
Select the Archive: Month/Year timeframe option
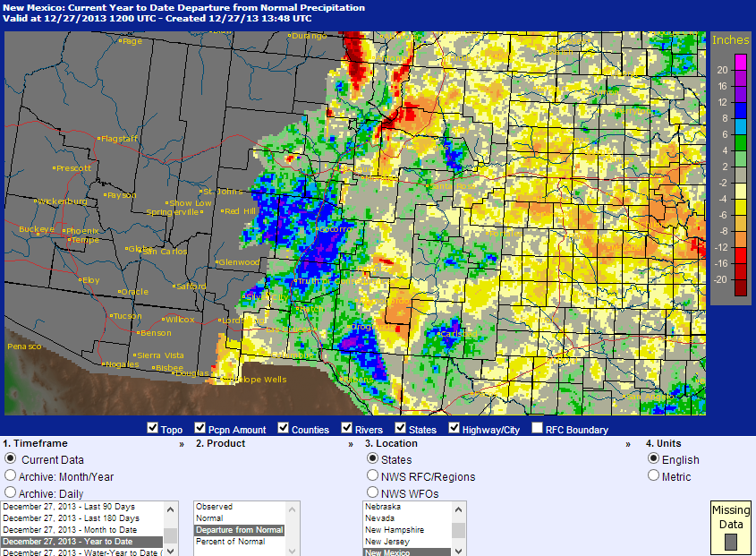(11, 475)
